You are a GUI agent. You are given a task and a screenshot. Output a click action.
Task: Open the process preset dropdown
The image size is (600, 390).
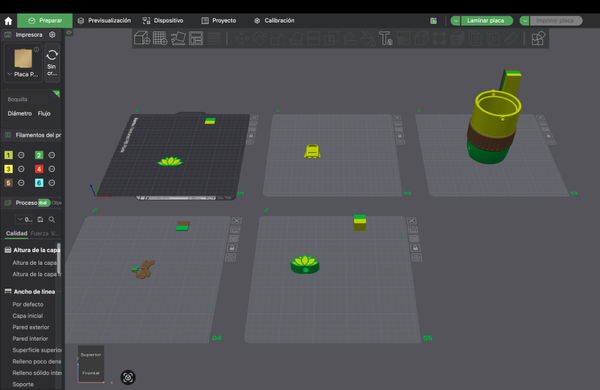click(x=24, y=219)
